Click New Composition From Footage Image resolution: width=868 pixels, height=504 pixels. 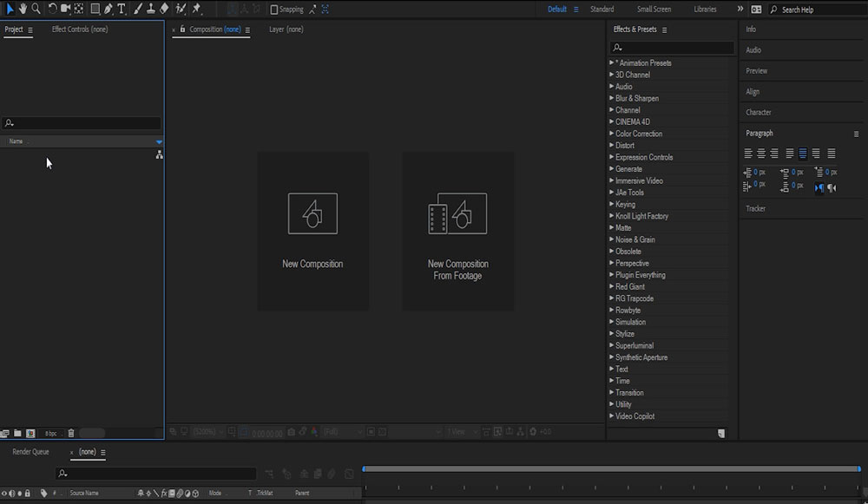pyautogui.click(x=457, y=231)
